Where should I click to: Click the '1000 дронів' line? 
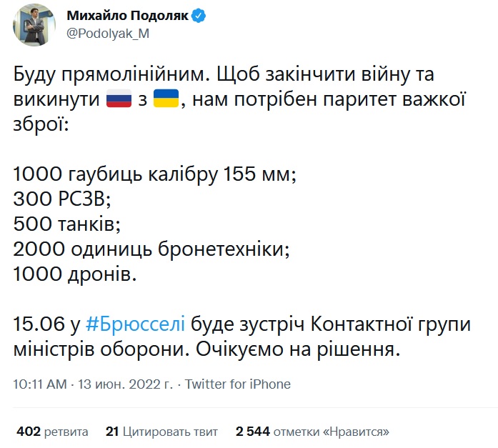tap(74, 274)
